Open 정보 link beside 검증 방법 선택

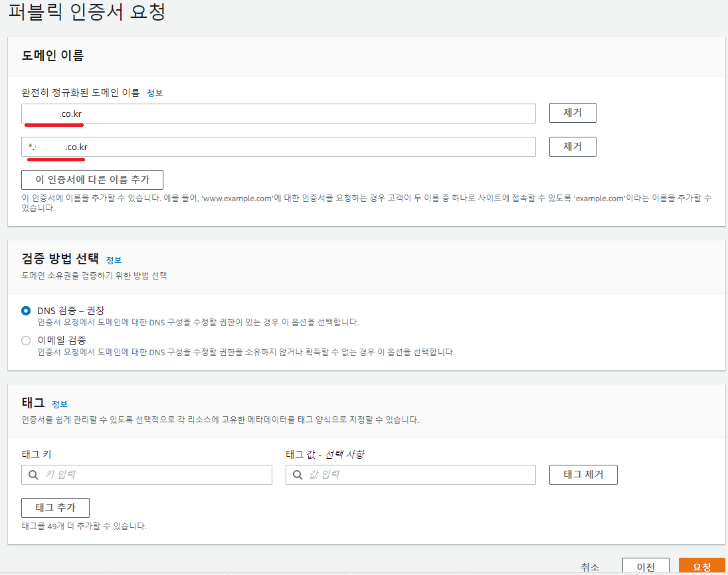click(x=114, y=260)
